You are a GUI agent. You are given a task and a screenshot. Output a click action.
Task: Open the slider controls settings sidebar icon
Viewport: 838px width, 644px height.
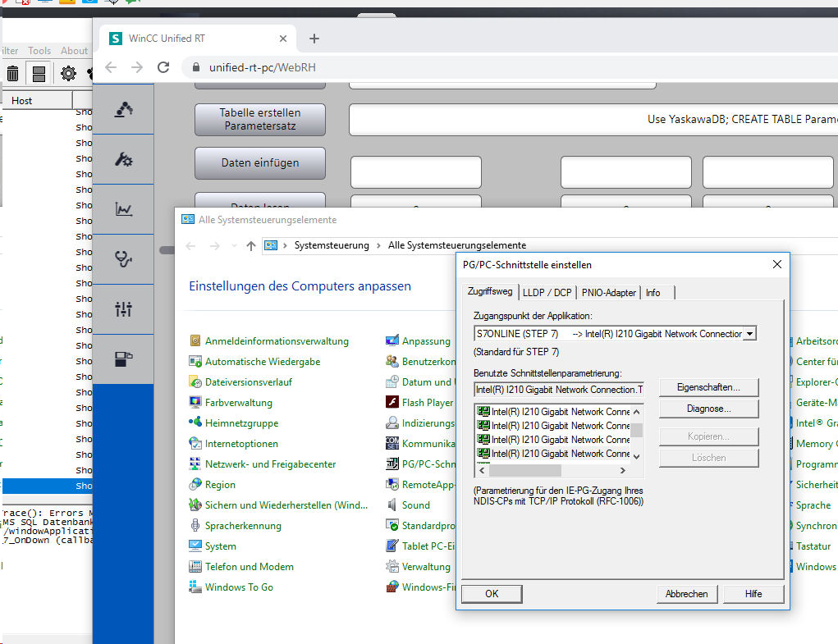click(x=123, y=309)
